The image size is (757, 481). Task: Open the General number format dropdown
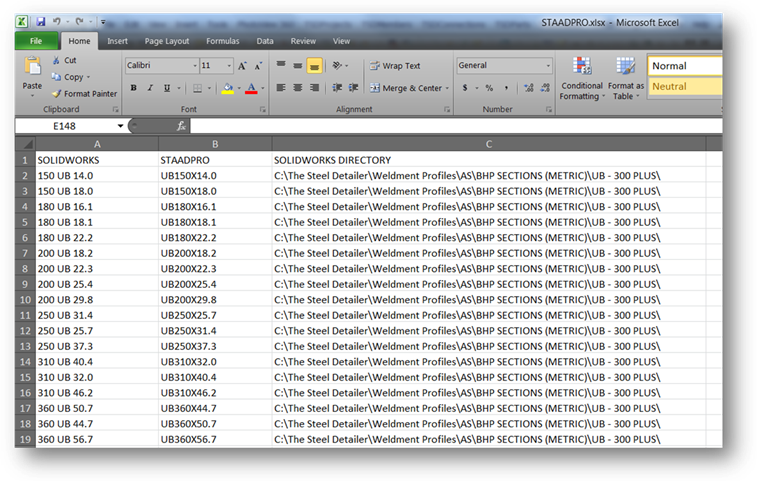548,65
